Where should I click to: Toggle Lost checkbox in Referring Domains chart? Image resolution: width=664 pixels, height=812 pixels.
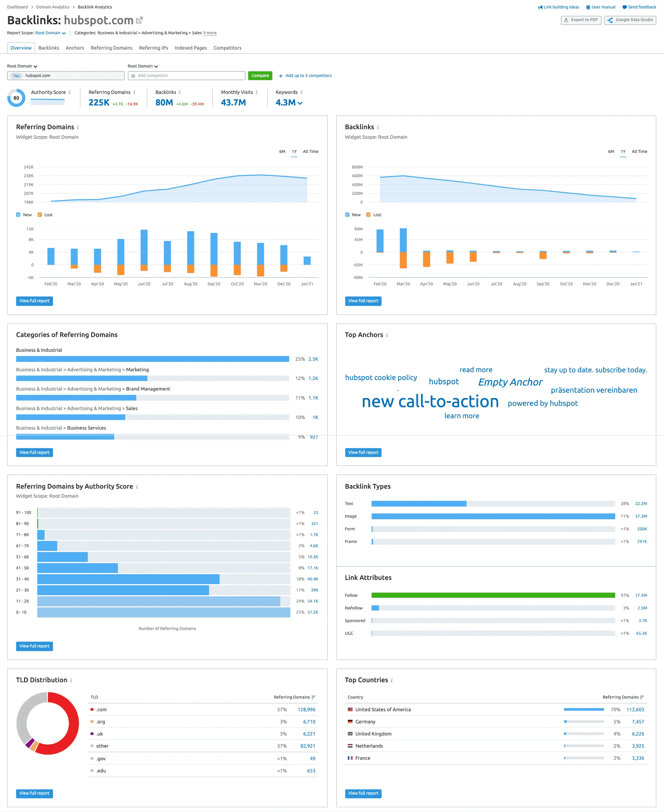pos(40,215)
